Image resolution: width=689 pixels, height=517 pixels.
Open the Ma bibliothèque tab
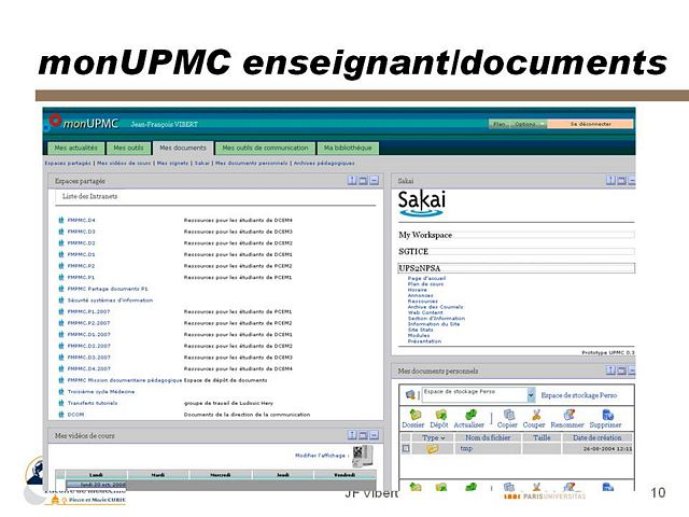pos(348,148)
